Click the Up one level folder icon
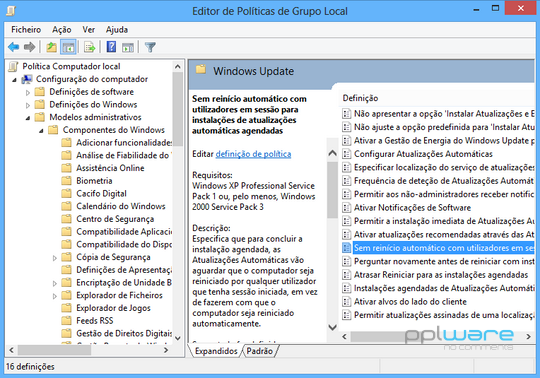This screenshot has height=378, width=540. click(x=51, y=47)
